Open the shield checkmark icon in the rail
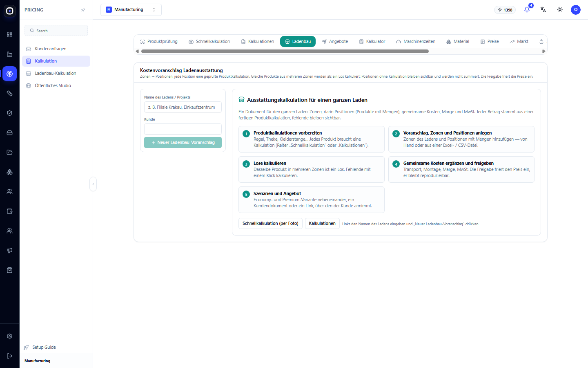Viewport: 588px width, 368px height. (x=10, y=113)
